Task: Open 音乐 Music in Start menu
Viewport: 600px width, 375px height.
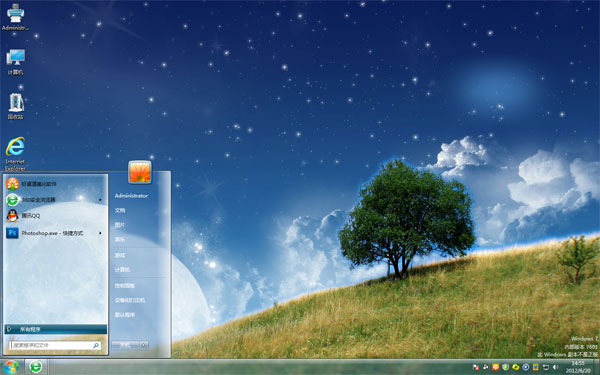Action: tap(120, 240)
